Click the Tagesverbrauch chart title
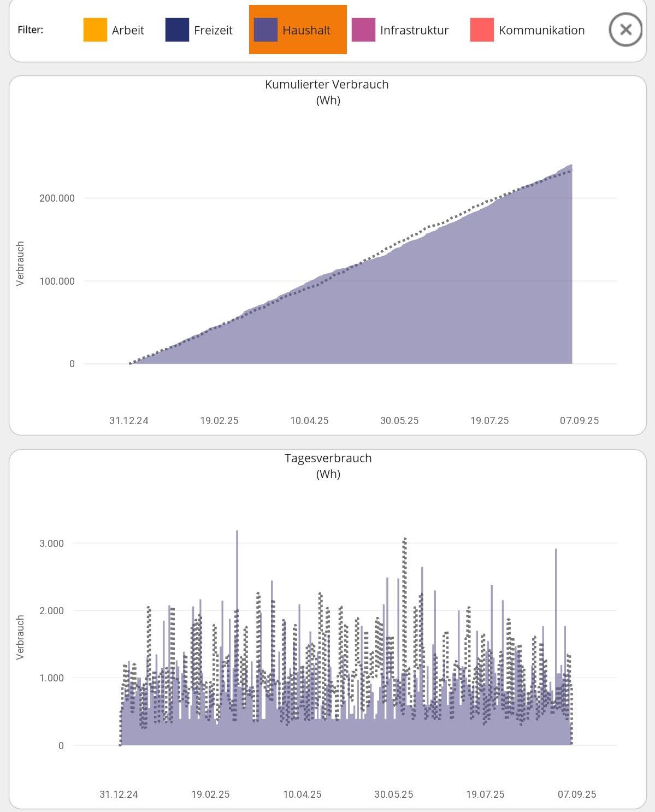This screenshot has width=655, height=812. click(328, 458)
